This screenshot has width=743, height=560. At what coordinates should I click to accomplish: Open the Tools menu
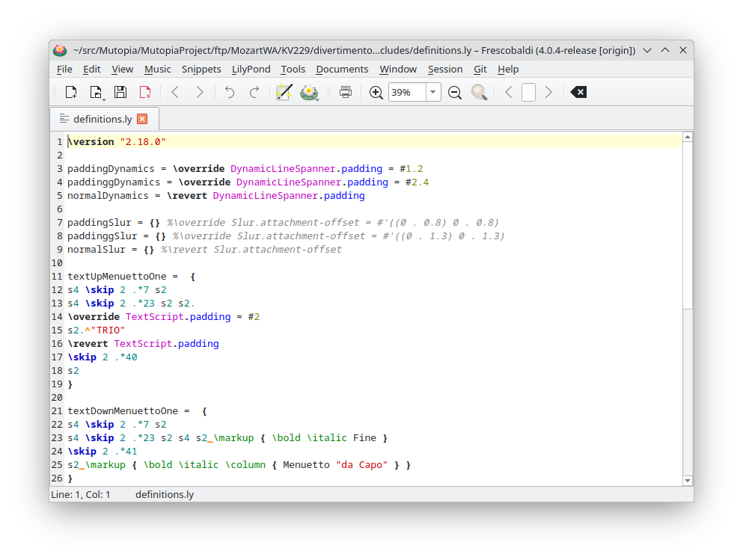293,69
